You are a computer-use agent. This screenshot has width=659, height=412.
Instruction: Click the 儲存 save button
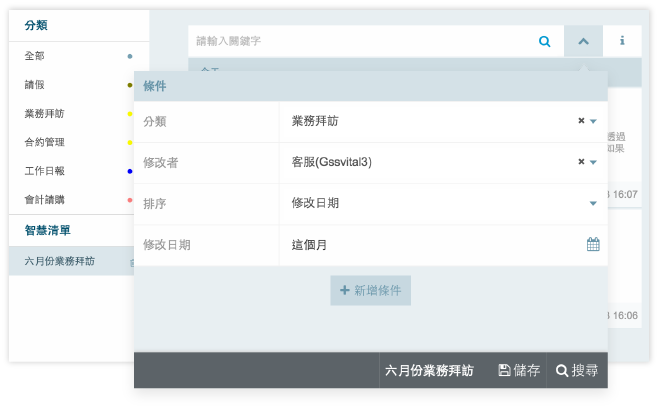(x=519, y=370)
